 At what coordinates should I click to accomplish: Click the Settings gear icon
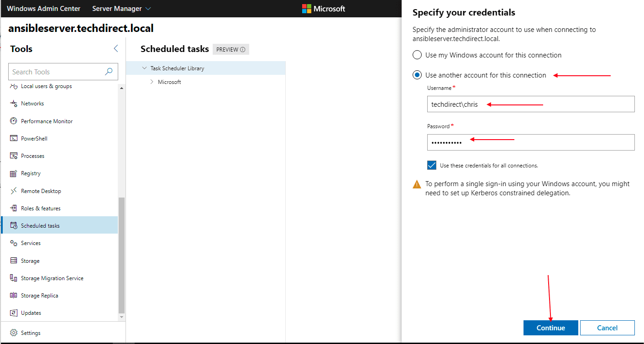tap(14, 333)
